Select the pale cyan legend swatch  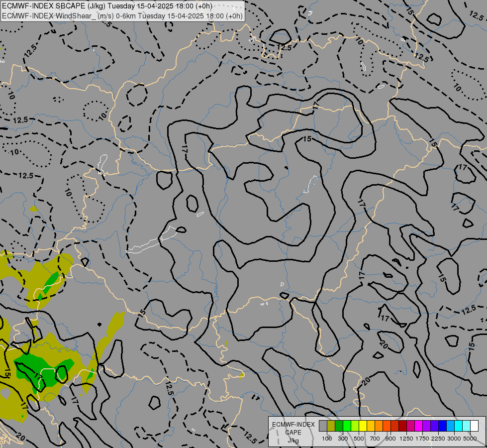coord(466,426)
